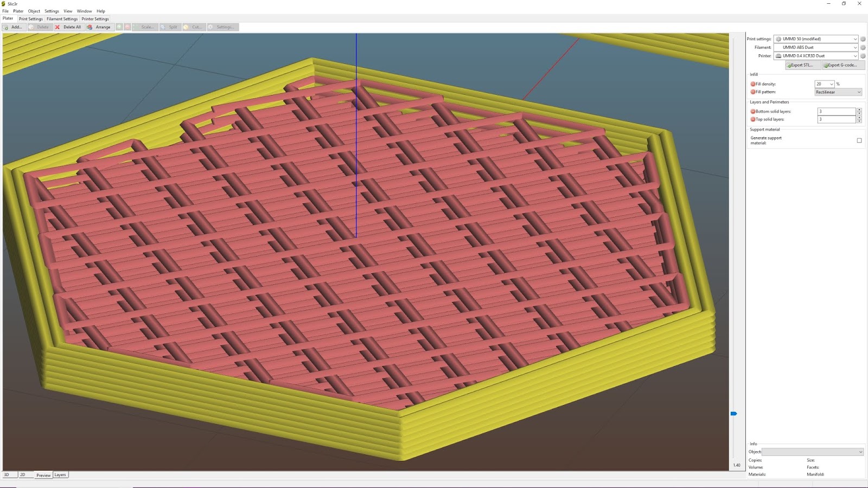
Task: Click the remove icon beside Fill pattern
Action: (x=752, y=92)
